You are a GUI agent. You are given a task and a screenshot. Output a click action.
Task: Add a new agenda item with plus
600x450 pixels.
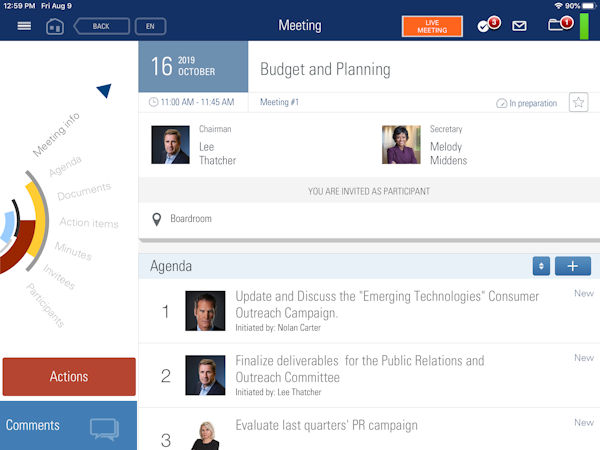click(572, 266)
